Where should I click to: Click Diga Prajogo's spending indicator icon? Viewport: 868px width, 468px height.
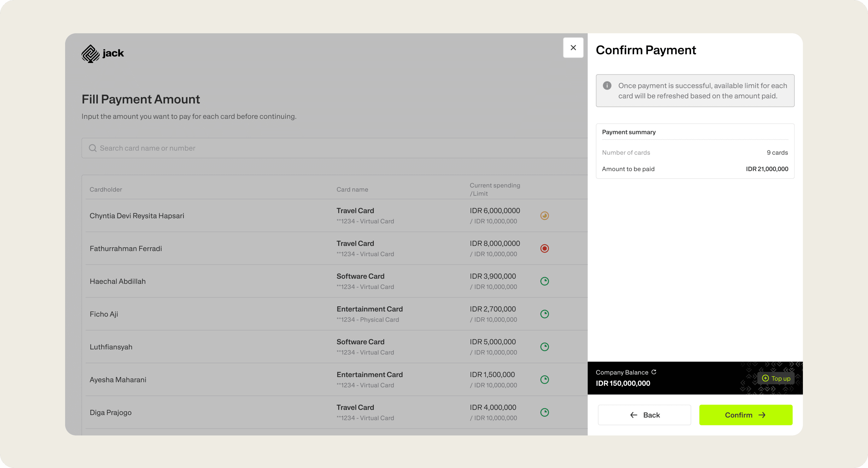pos(544,412)
